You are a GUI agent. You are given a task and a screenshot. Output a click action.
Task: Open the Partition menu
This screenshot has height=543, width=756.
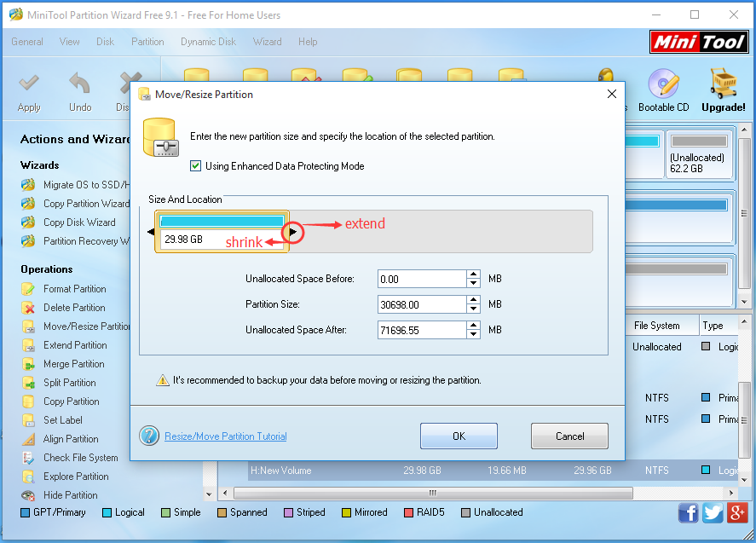pyautogui.click(x=147, y=42)
